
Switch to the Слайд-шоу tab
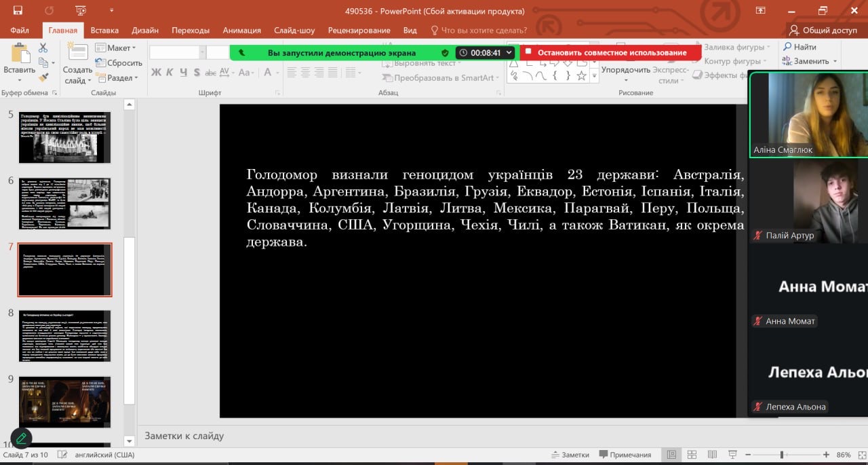pyautogui.click(x=294, y=31)
